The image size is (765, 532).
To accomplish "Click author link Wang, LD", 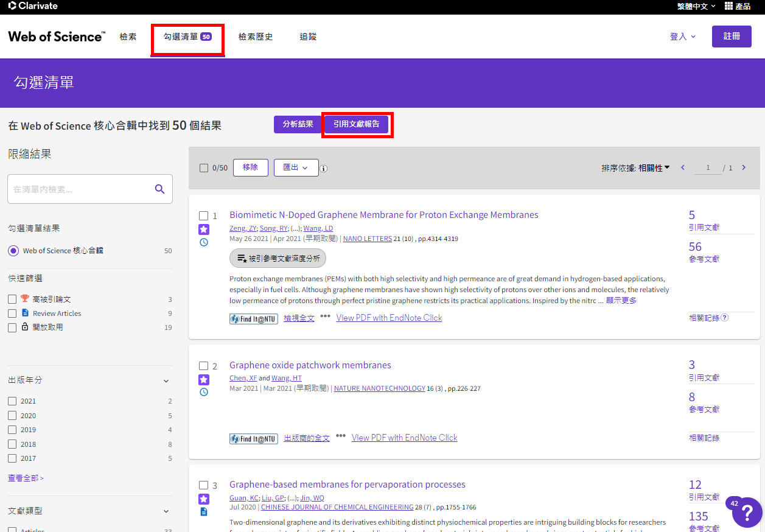I will coord(318,228).
